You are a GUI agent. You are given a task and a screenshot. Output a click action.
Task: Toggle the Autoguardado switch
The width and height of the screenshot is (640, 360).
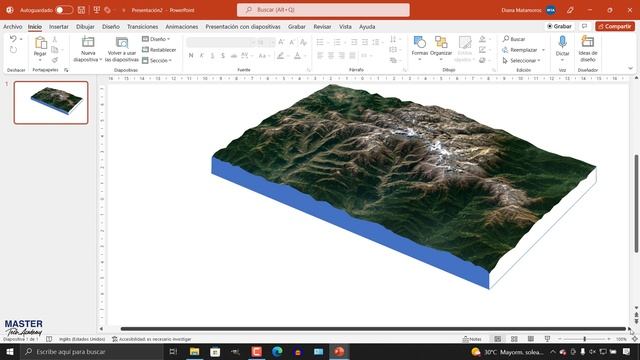(64, 10)
